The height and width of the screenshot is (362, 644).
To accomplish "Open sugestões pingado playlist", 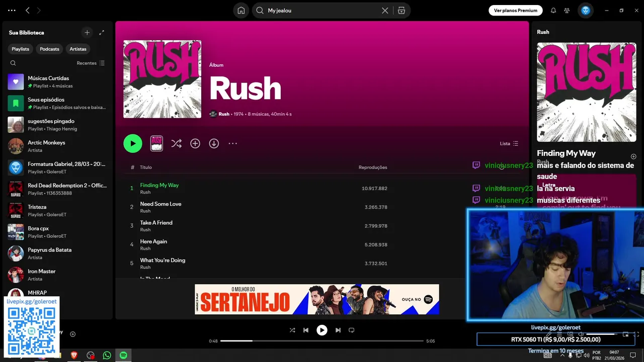I will click(x=57, y=125).
